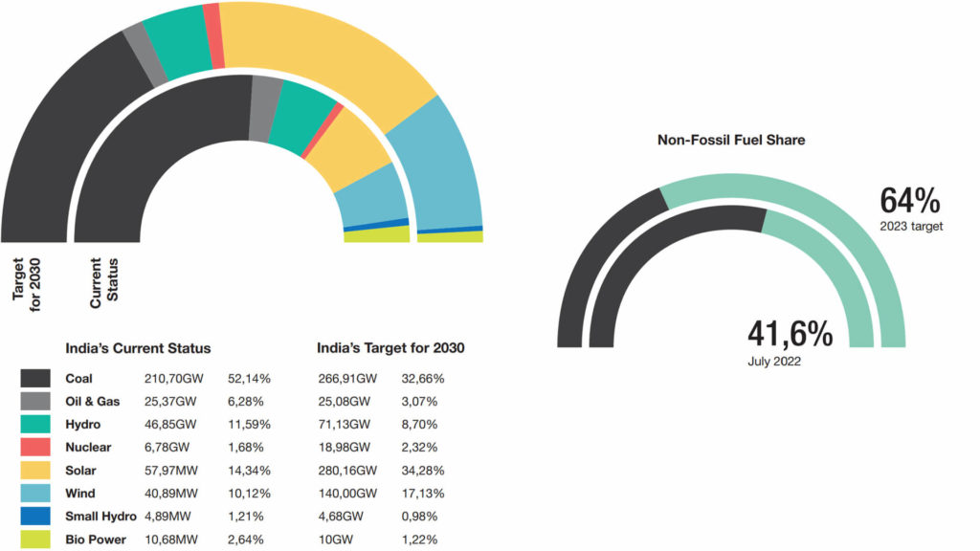Click the Bio Power lime legend swatch

35,539
